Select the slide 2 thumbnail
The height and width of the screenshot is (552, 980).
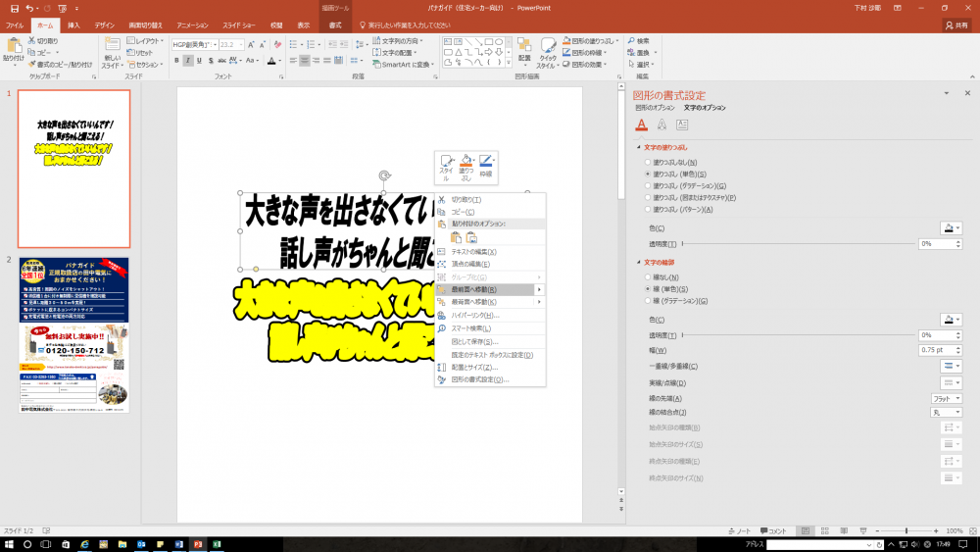73,334
